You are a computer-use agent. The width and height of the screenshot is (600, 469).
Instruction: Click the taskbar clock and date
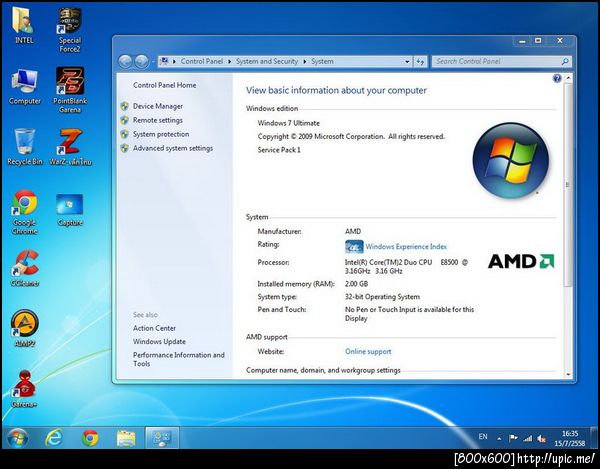coord(570,438)
